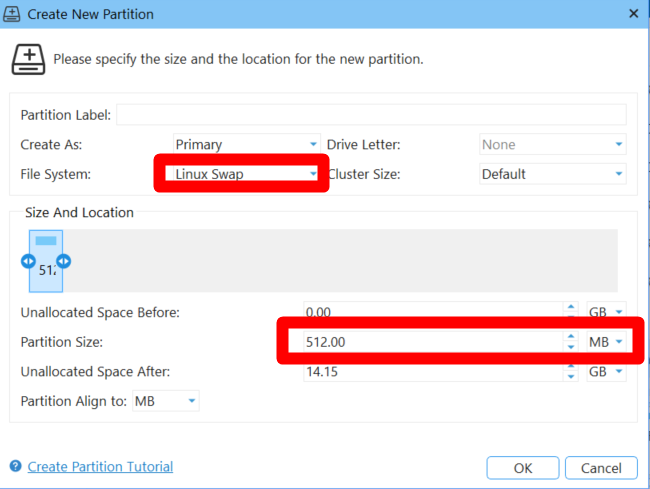Click the unallocated gray area of size bar
The height and width of the screenshot is (489, 650).
click(x=340, y=261)
